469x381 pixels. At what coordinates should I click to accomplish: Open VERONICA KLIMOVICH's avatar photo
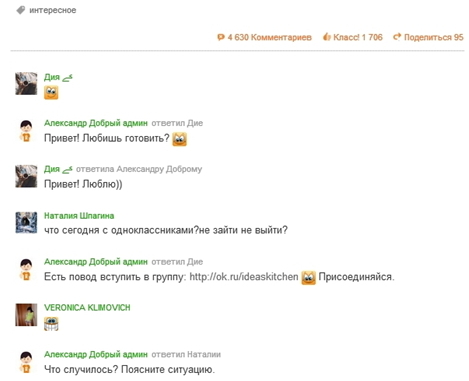coord(26,314)
